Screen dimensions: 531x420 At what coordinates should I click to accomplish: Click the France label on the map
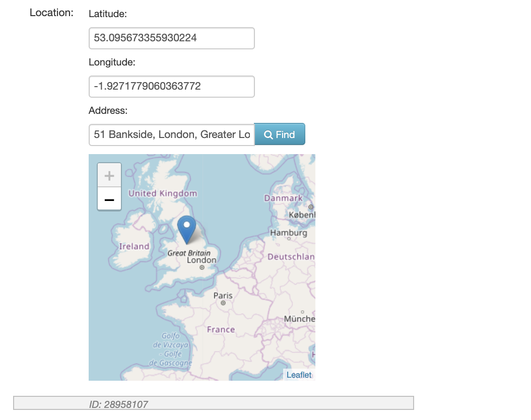pos(221,330)
